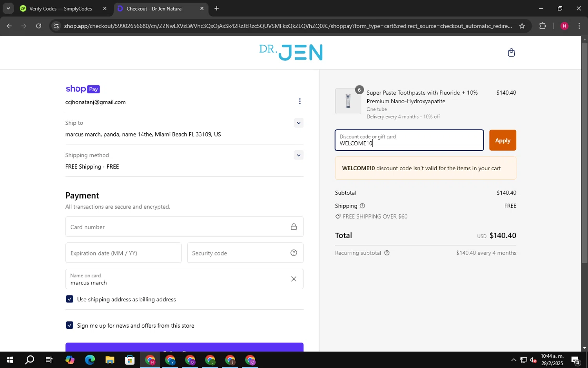Click the toothpaste product thumbnail
588x368 pixels.
[348, 101]
